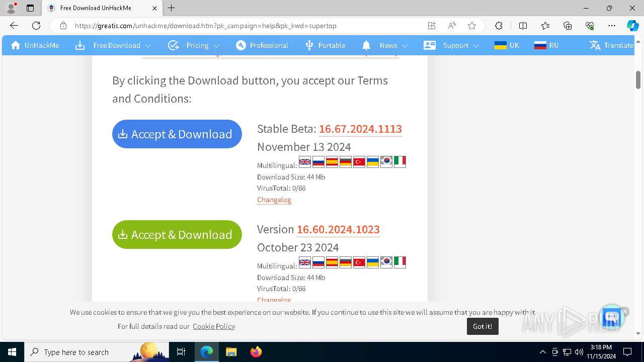This screenshot has height=362, width=644.
Task: Click the Pricing checkmark icon
Action: tap(174, 45)
